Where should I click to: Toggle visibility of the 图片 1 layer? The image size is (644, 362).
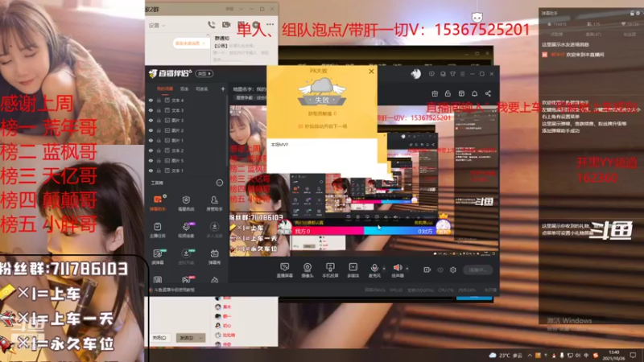pos(151,140)
